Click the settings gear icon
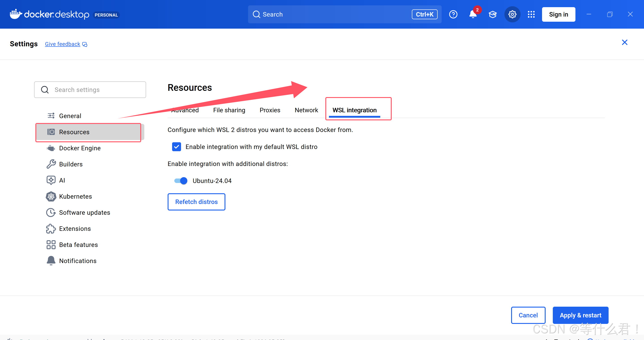The width and height of the screenshot is (644, 340). [512, 15]
